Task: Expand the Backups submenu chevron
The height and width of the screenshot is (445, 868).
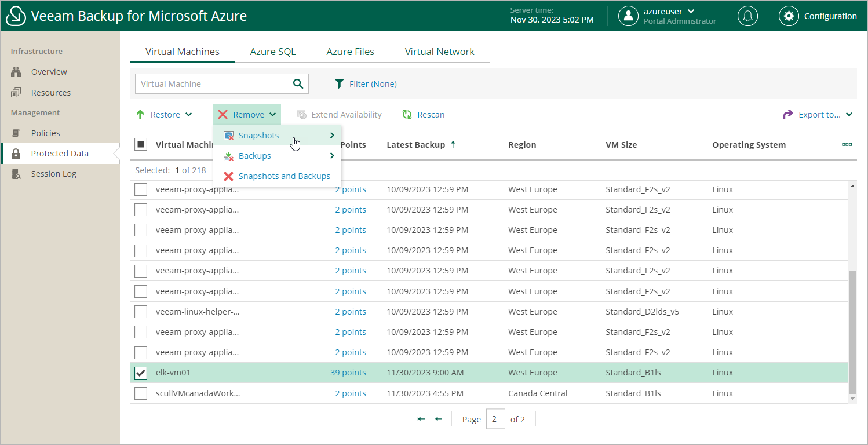Action: pos(332,156)
